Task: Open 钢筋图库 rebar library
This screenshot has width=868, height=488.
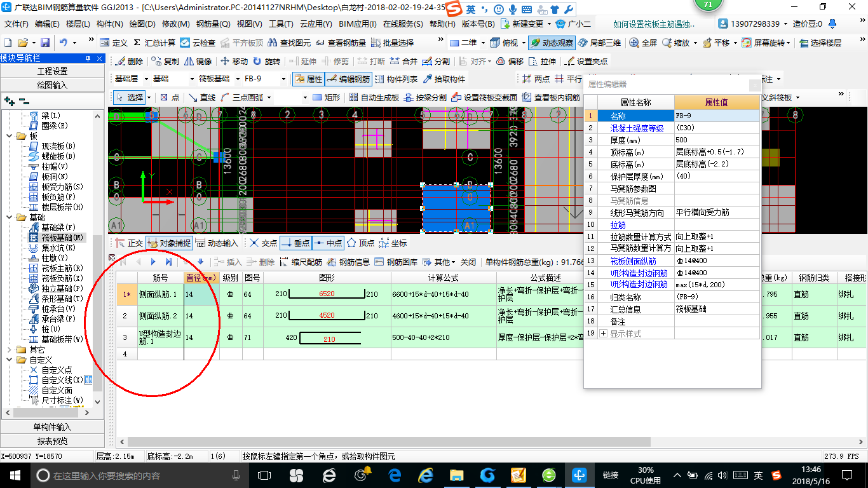Action: point(397,261)
